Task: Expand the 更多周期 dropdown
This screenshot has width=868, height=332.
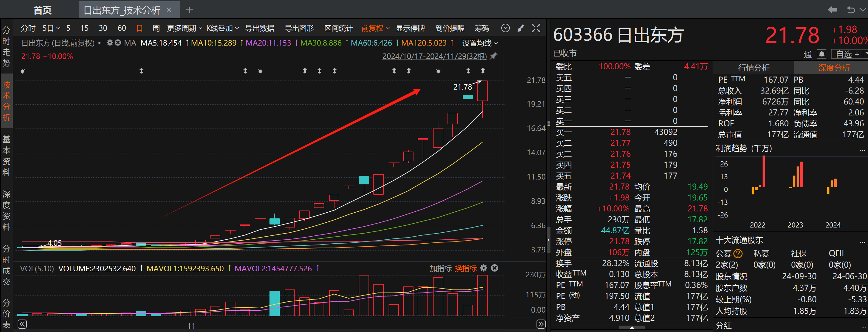Action: 184,28
